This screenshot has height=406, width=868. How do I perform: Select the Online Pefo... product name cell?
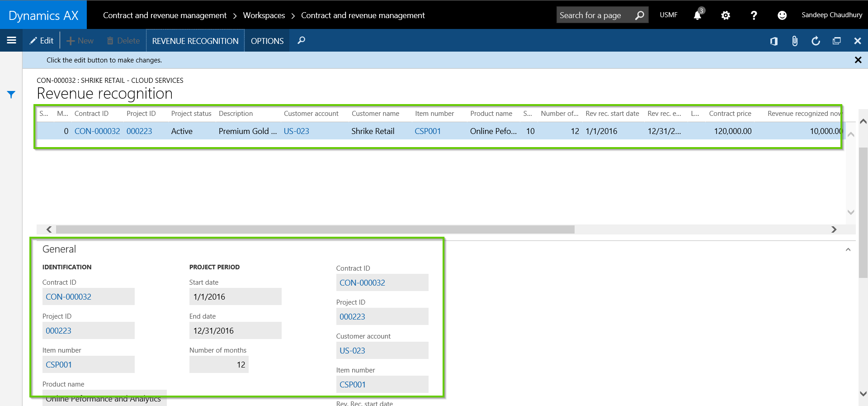click(x=493, y=131)
